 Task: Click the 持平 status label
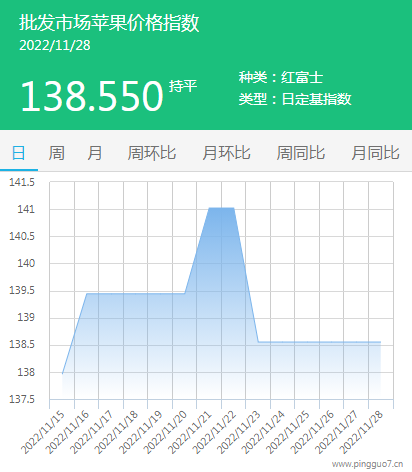(x=183, y=86)
